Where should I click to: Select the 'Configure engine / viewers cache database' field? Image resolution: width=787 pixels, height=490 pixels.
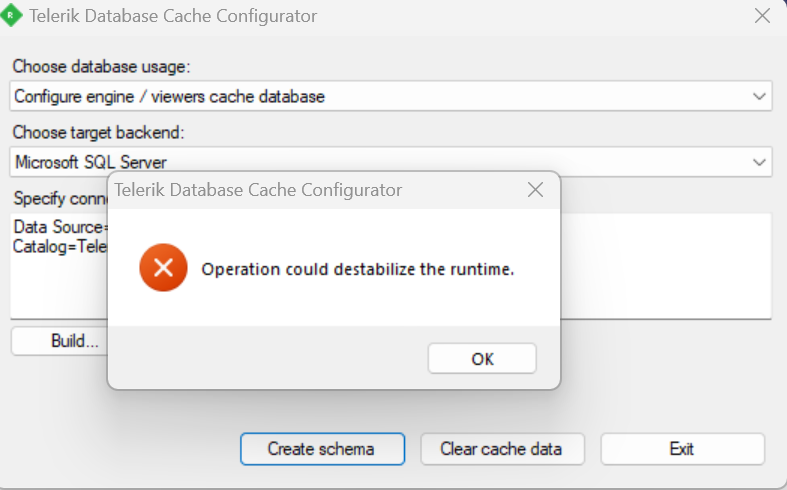(380, 96)
